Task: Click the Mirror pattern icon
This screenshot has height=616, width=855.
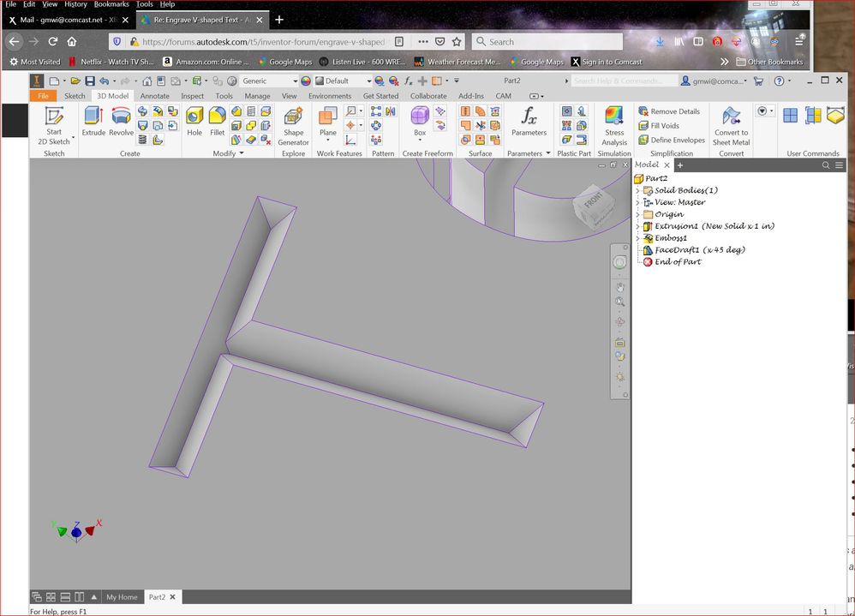Action: [x=391, y=111]
